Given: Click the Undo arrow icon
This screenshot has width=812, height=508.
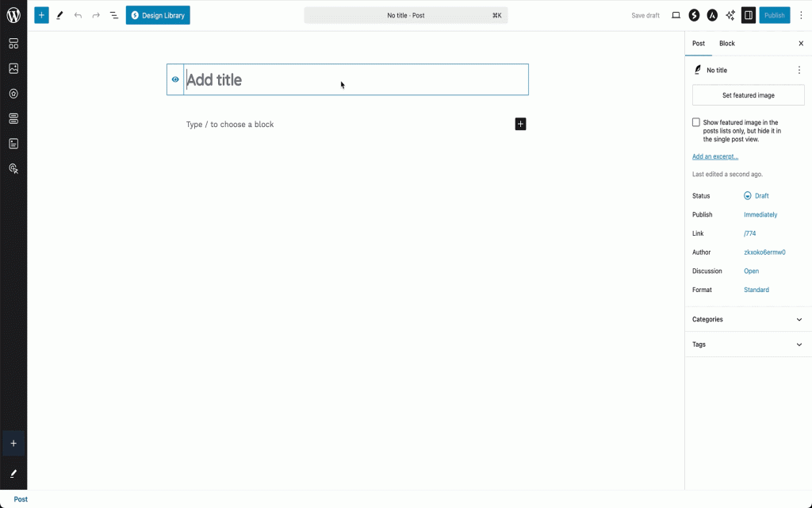Looking at the screenshot, I should (x=77, y=14).
